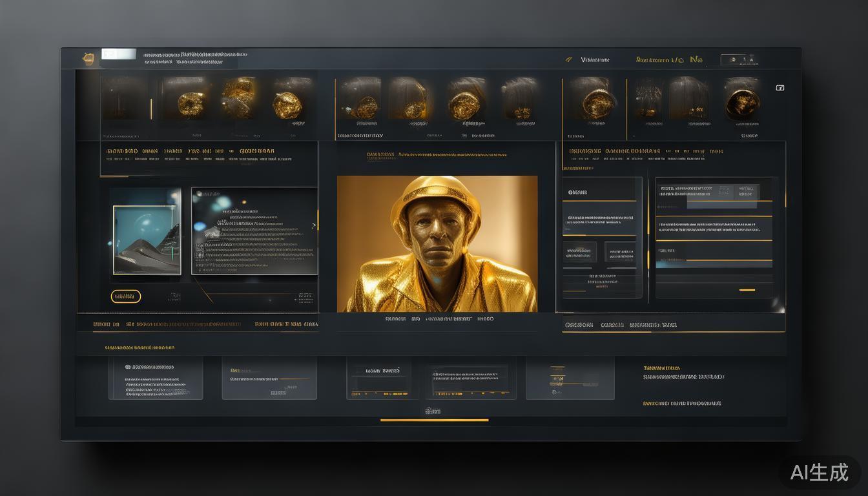The width and height of the screenshot is (868, 496).
Task: Expand the small arrow beside the text preview panel
Action: click(x=315, y=225)
